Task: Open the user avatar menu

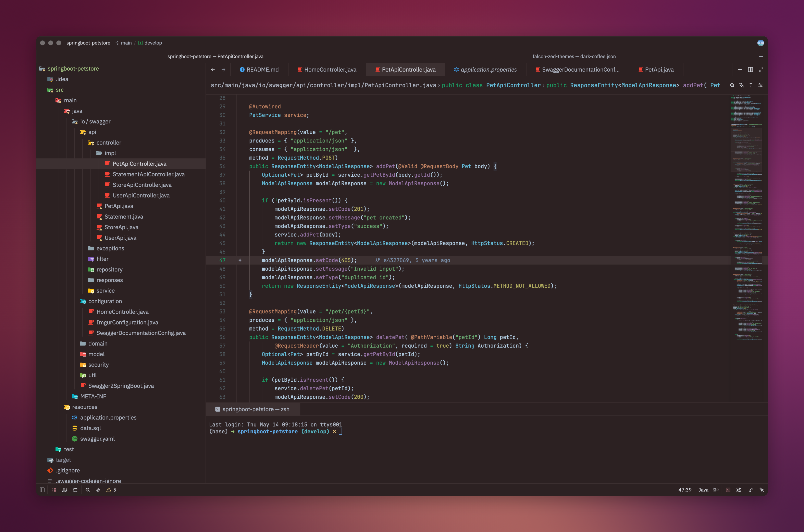Action: tap(760, 43)
